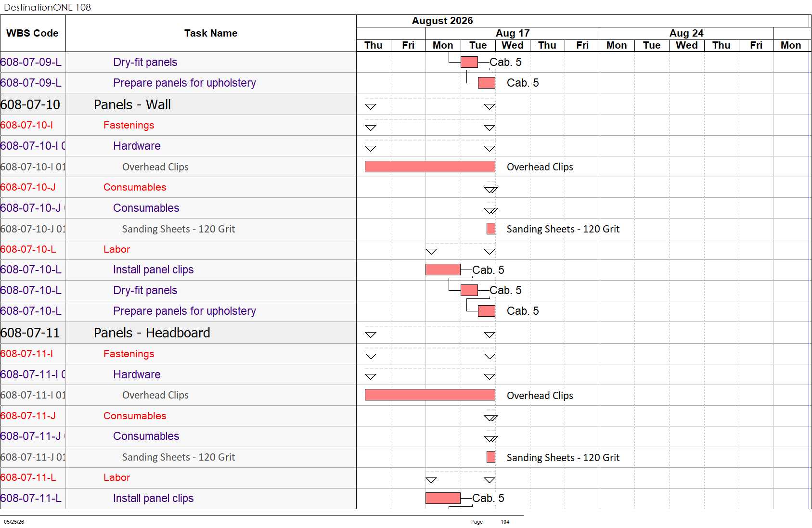The width and height of the screenshot is (812, 528).
Task: Select Overhead Clips task name in row 608-07-11-I 01
Action: 155,395
